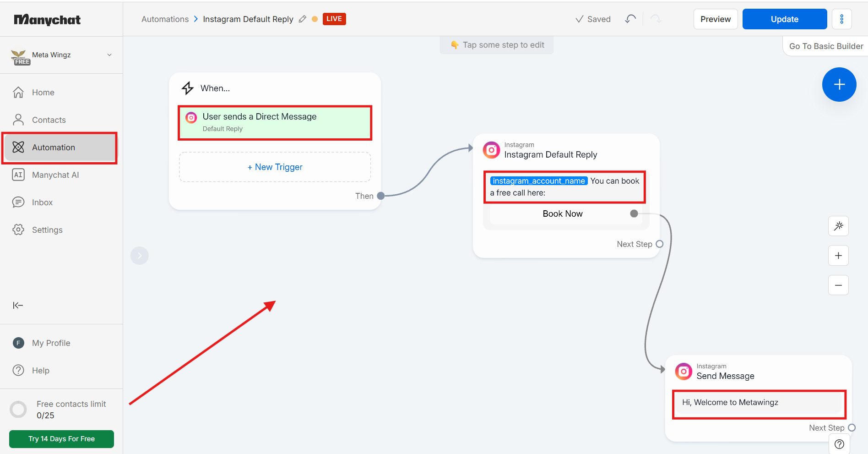Click the Free contacts limit 0/25 text
Screen dimensions: 868x454
(x=71, y=410)
